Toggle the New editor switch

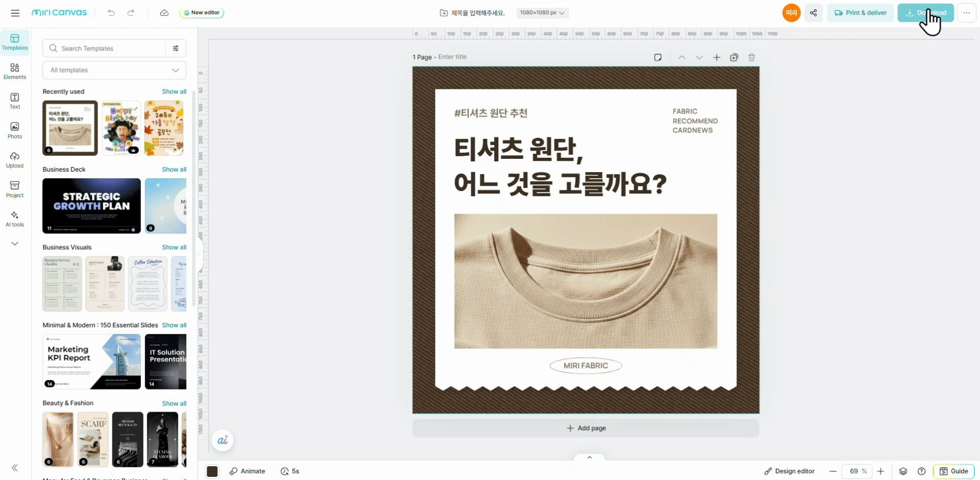pos(202,13)
